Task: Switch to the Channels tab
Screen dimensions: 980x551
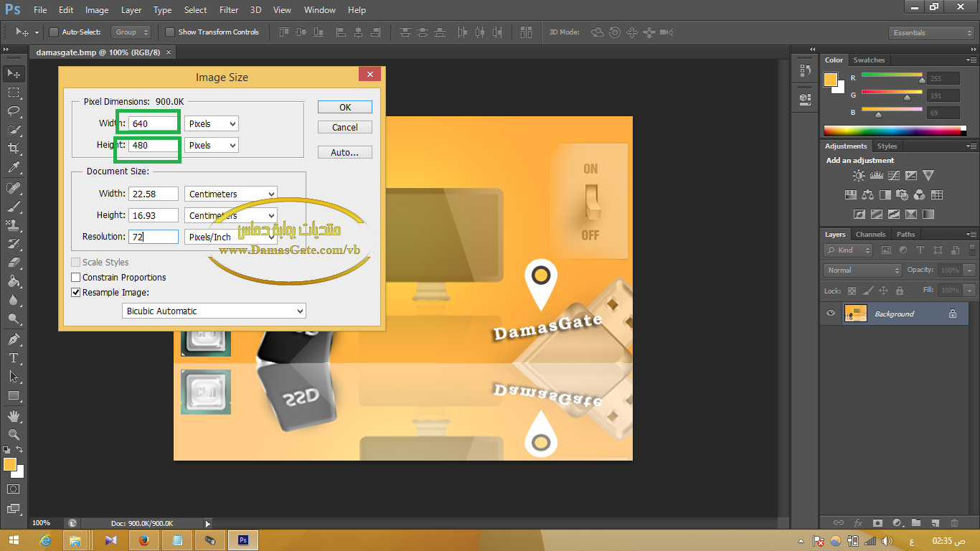Action: [870, 235]
